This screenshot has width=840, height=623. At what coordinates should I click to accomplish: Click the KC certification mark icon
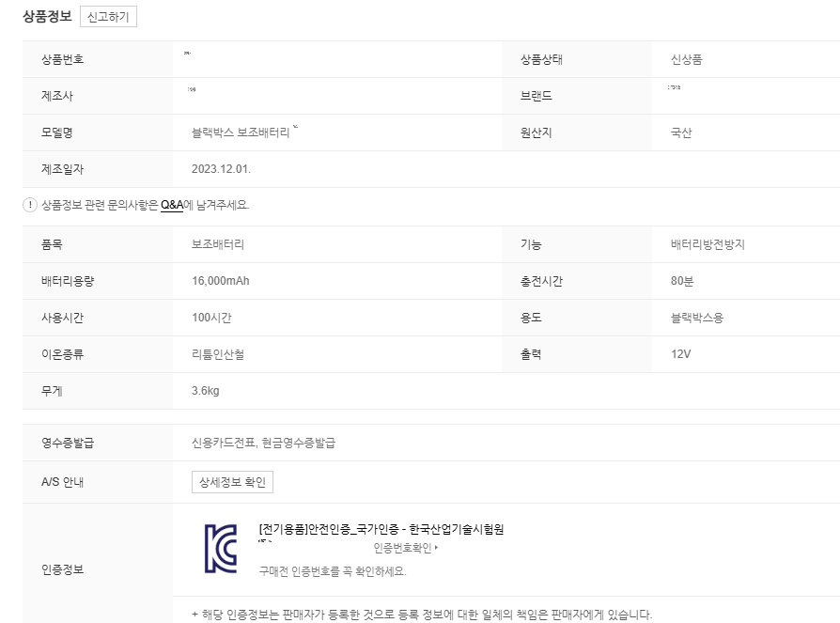pyautogui.click(x=221, y=549)
